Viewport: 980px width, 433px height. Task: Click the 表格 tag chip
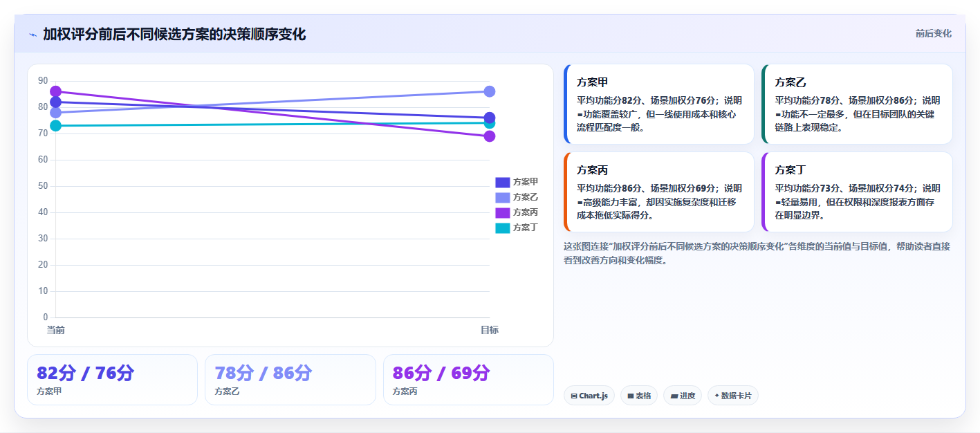tap(639, 396)
